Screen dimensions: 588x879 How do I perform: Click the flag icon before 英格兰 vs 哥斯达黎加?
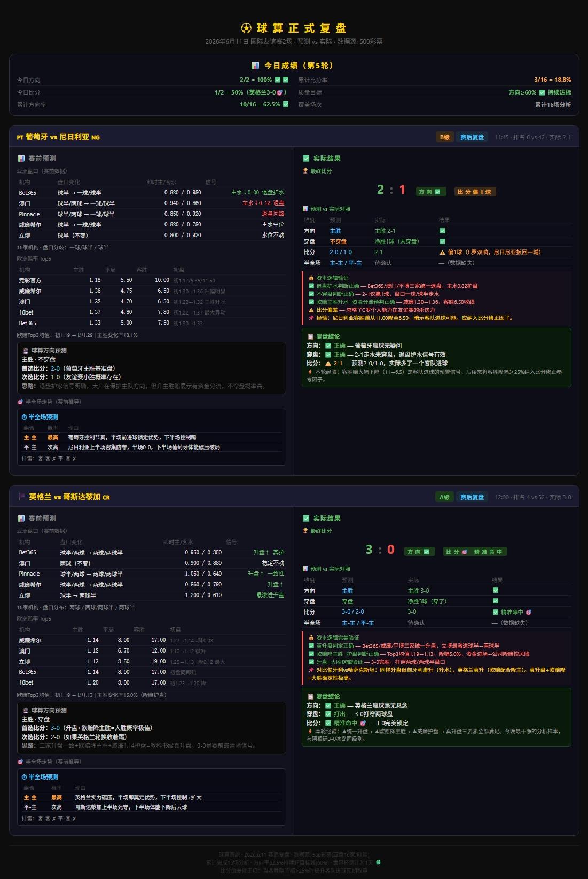coord(22,497)
